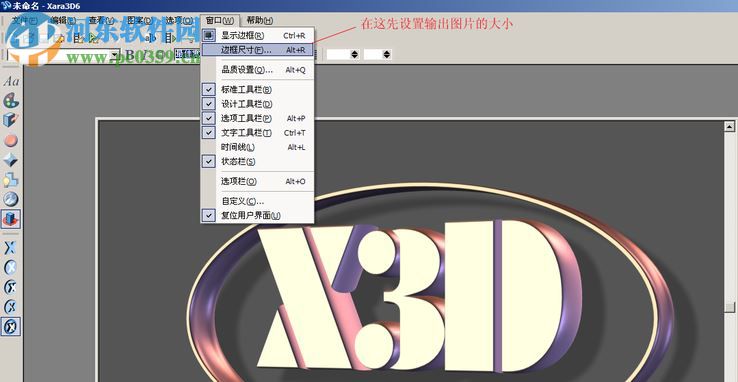Choose 自定义 from the menu
This screenshot has height=382, width=738.
257,201
